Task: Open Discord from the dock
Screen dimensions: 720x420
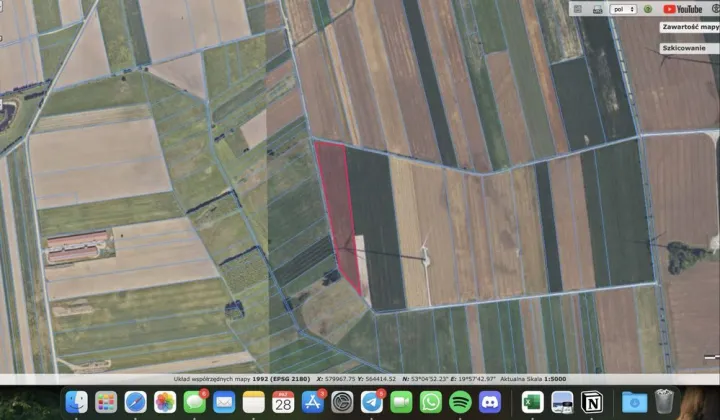Action: [x=490, y=402]
